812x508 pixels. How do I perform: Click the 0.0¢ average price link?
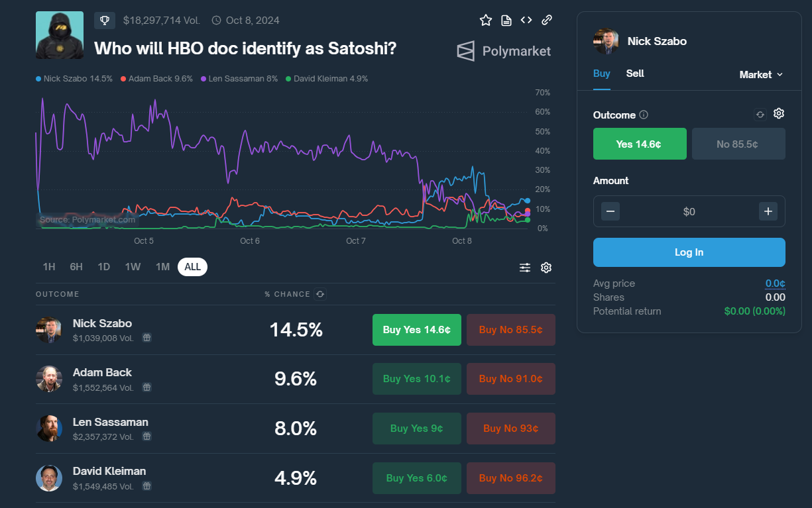tap(776, 283)
